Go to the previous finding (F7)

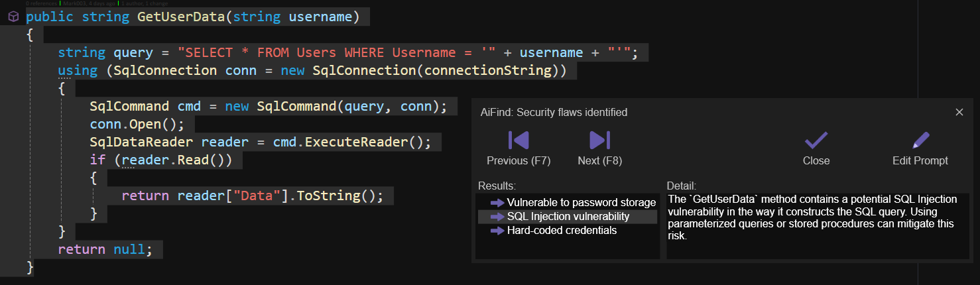tap(519, 148)
